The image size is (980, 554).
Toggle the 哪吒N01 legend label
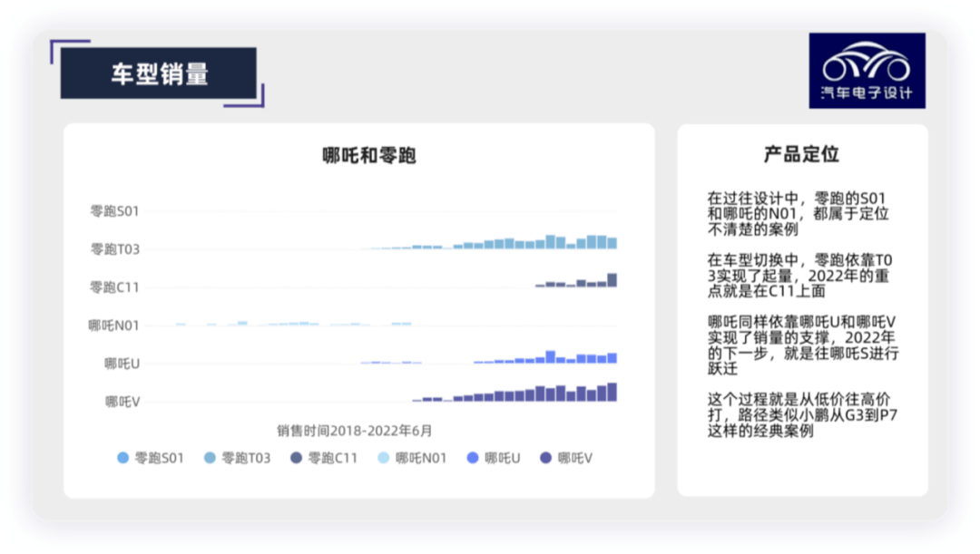(x=421, y=458)
